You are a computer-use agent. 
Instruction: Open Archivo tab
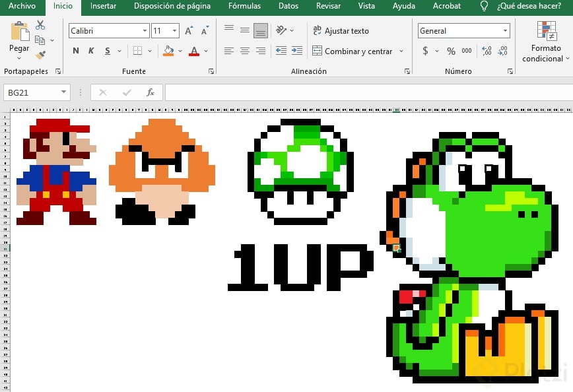pos(22,6)
